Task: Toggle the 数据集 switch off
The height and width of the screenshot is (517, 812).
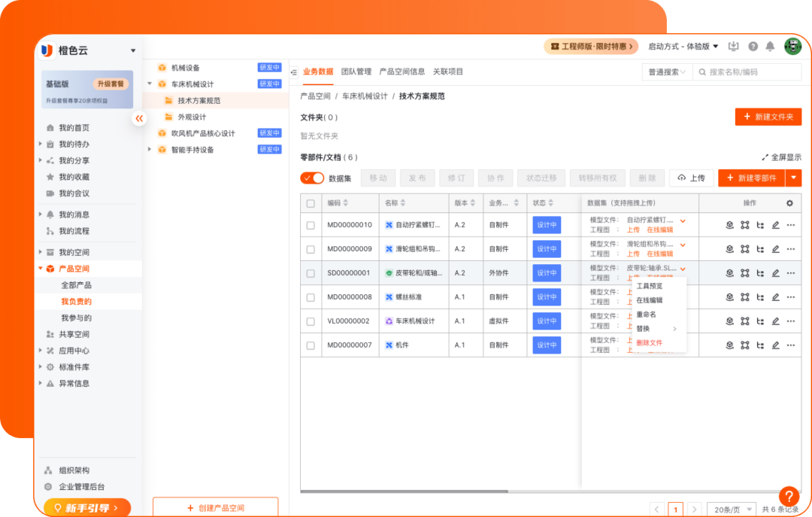Action: click(312, 178)
